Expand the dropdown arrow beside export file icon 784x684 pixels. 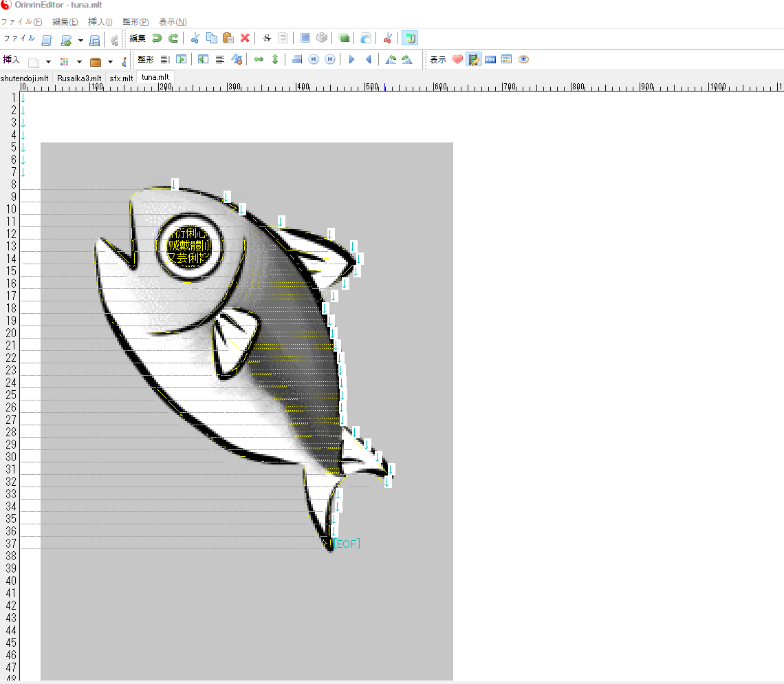(x=80, y=40)
